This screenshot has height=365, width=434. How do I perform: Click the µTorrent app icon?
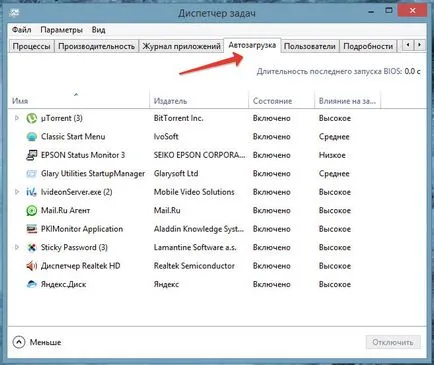pos(32,118)
